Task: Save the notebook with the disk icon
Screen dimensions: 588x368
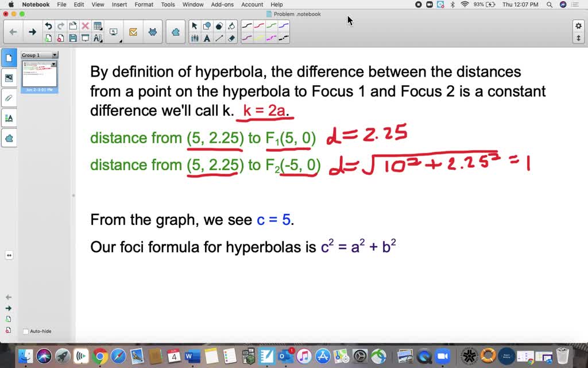Action: pyautogui.click(x=73, y=38)
